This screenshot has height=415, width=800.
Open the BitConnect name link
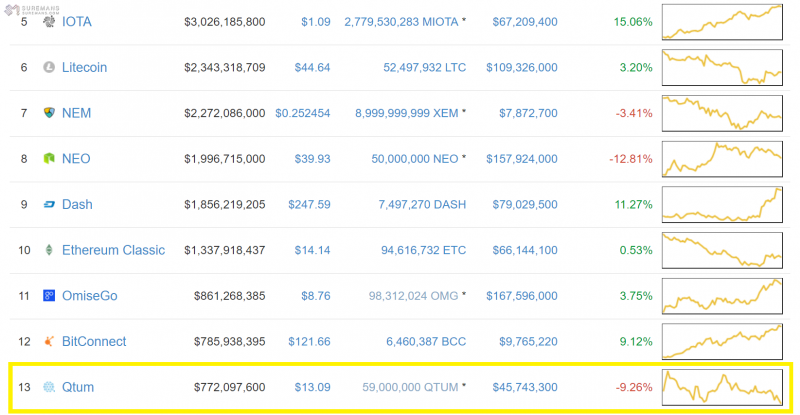point(94,341)
